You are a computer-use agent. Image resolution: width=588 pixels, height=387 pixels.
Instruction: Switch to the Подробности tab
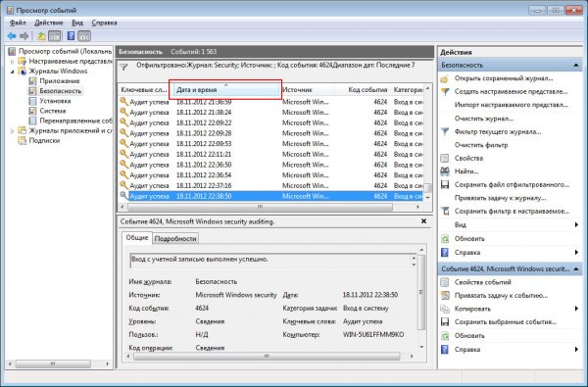(x=175, y=238)
